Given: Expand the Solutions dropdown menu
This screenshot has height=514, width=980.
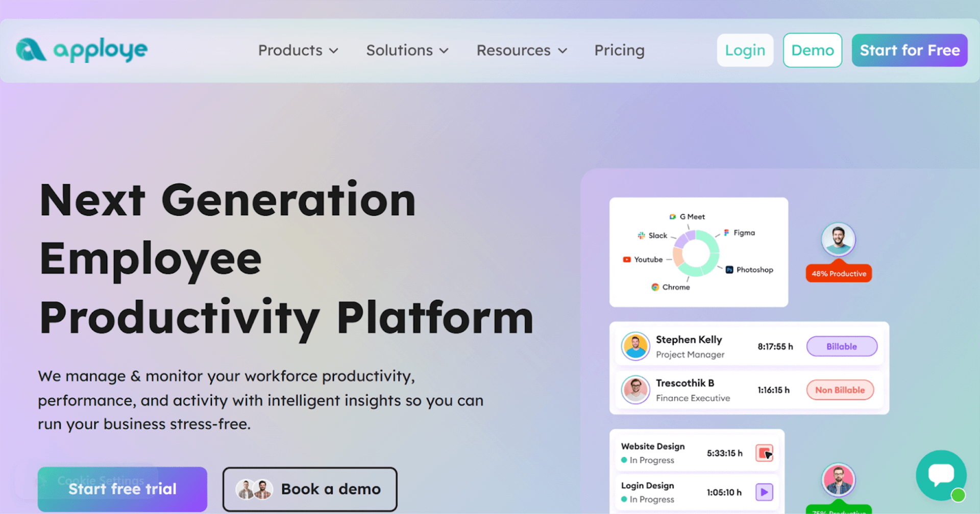Looking at the screenshot, I should click(407, 50).
